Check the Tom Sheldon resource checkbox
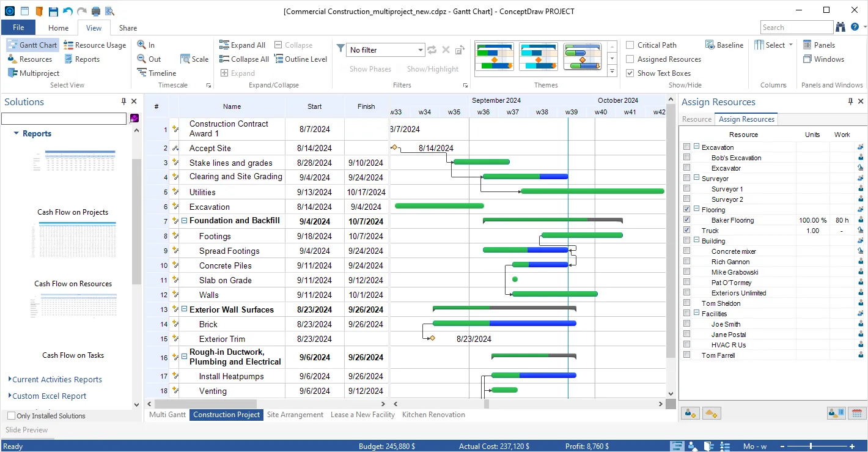 (687, 303)
